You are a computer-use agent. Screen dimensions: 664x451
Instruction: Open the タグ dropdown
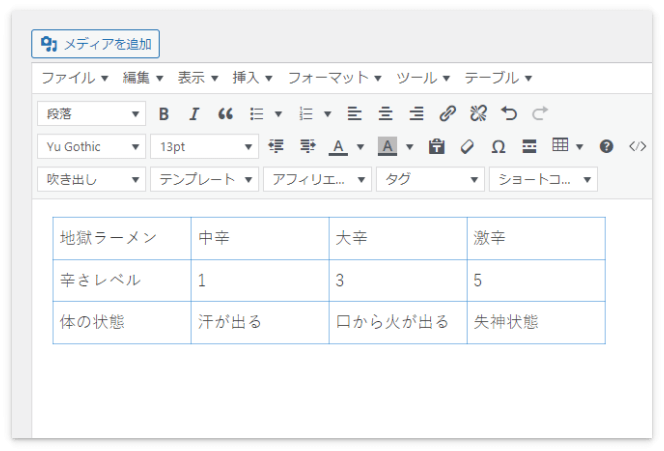430,179
